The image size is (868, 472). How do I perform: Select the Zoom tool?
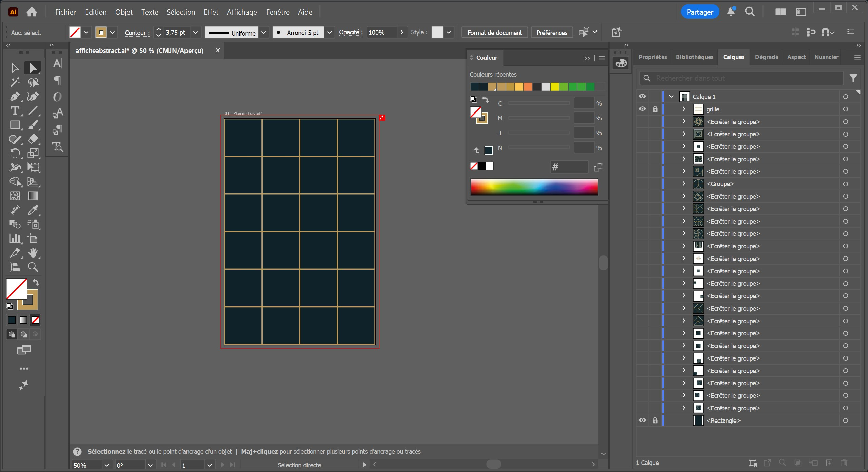pos(33,267)
